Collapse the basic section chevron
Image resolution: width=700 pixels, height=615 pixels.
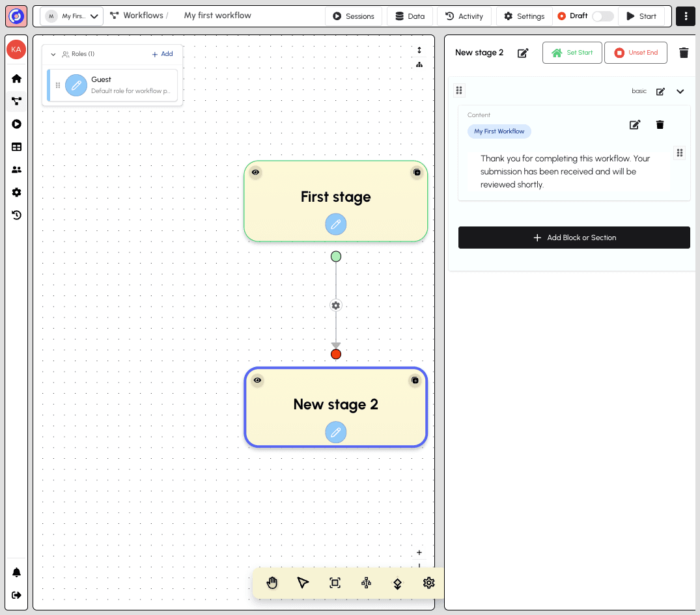[x=680, y=91]
